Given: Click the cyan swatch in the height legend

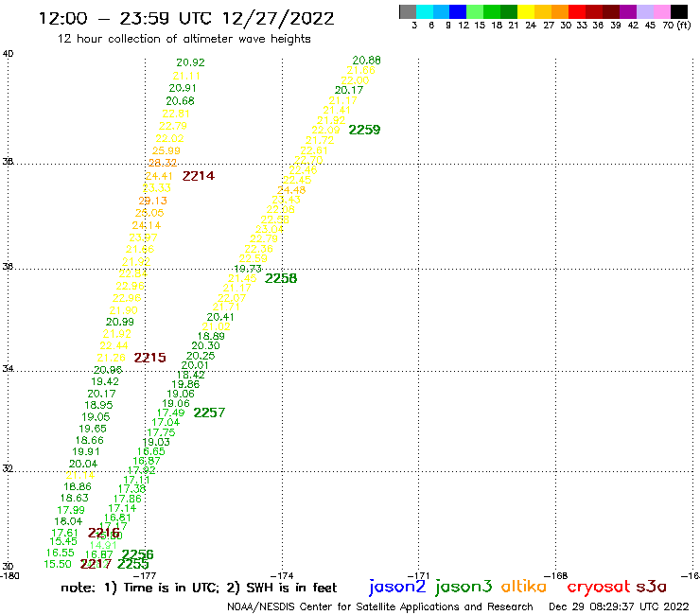Looking at the screenshot, I should [425, 11].
